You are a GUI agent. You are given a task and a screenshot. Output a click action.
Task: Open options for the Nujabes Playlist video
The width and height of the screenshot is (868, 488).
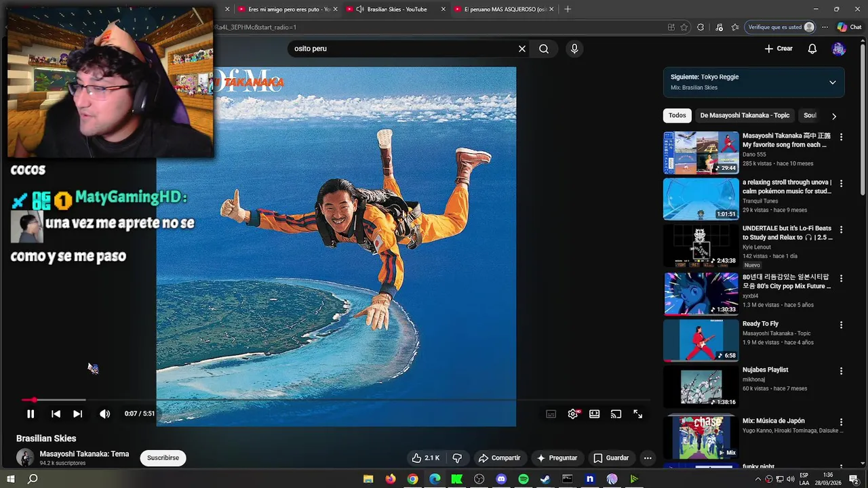point(841,371)
